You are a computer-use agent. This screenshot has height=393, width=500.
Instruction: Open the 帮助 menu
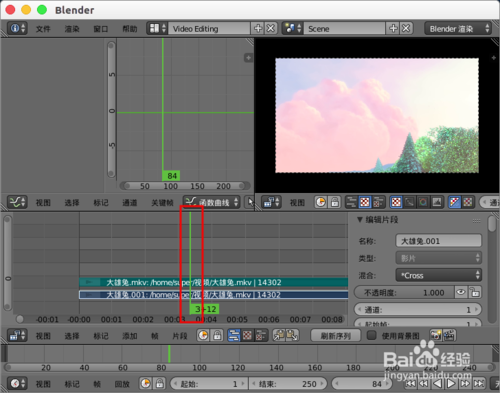click(130, 29)
